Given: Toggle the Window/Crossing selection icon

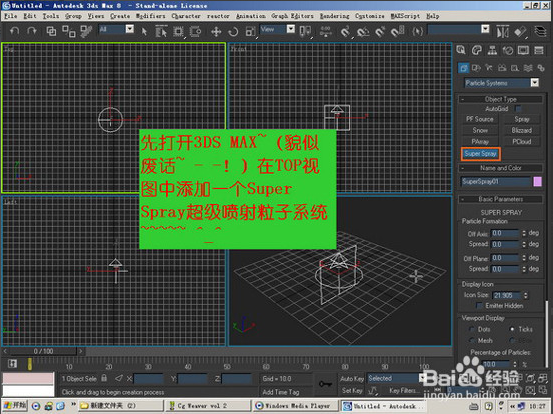Looking at the screenshot, I should click(195, 31).
